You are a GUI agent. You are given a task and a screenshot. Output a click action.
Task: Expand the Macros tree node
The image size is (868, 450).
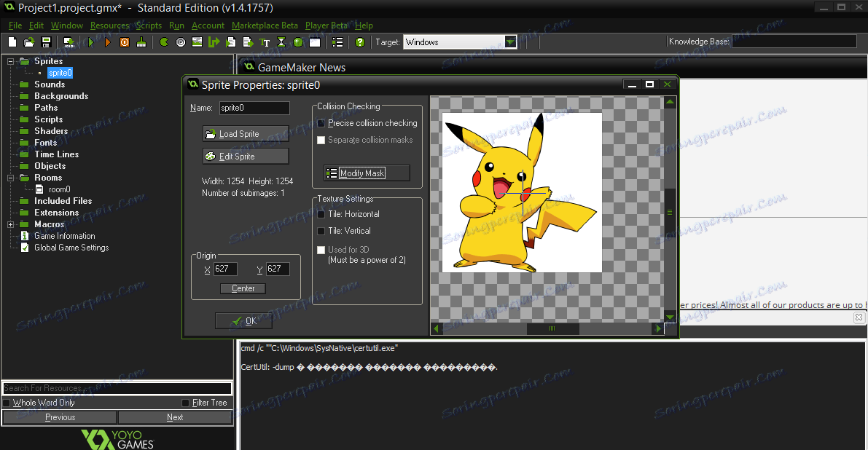coord(10,224)
